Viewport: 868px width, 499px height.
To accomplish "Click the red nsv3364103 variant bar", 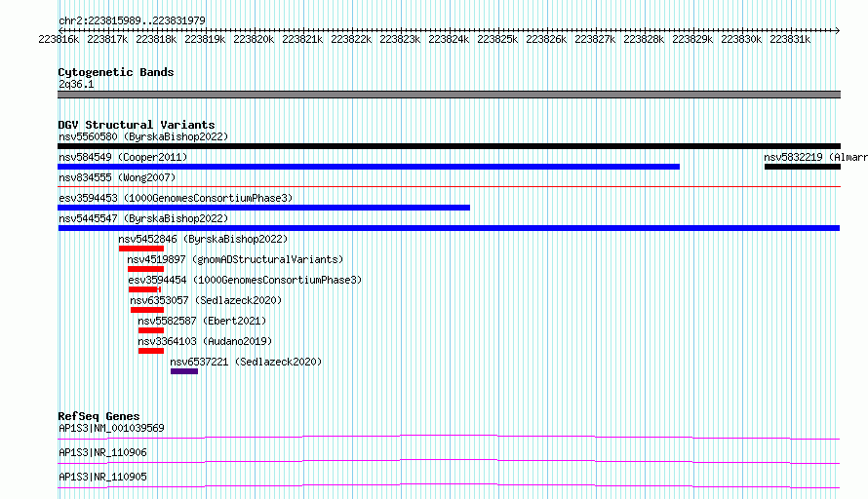I will [151, 351].
